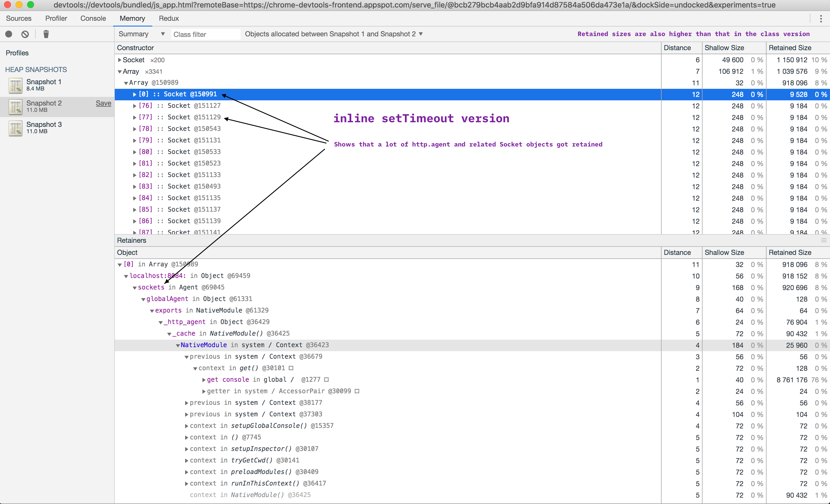Start recording a heap profile

pyautogui.click(x=9, y=34)
